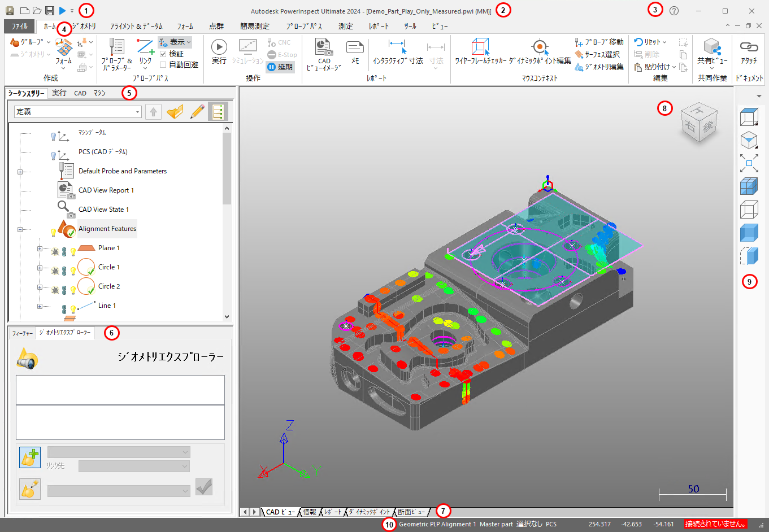Click the half-dashed cube icon in the view toolbar
Viewport: 769px width, 532px height.
749,256
